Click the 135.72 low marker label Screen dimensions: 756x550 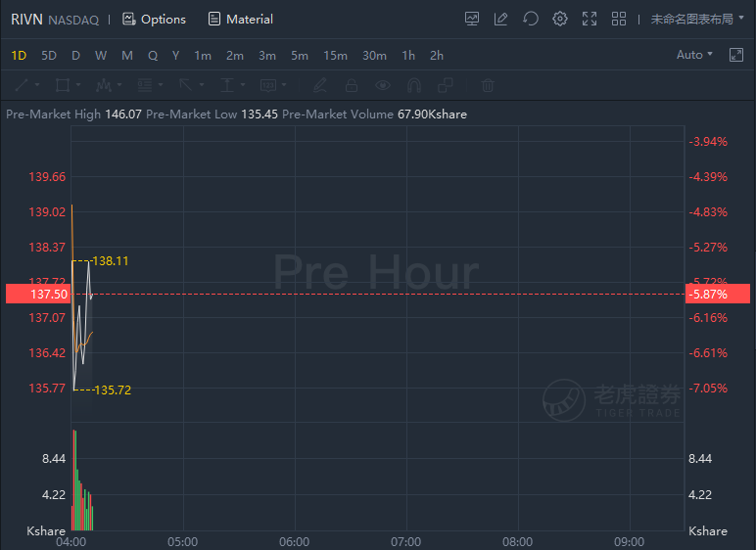[x=113, y=390]
